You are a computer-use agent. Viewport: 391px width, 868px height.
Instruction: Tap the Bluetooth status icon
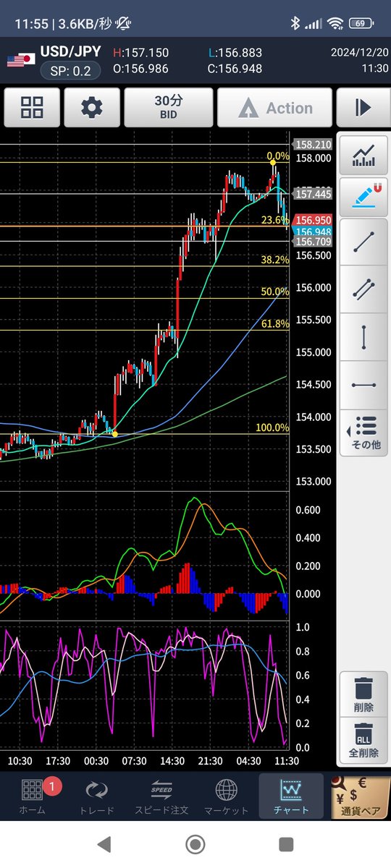[295, 24]
